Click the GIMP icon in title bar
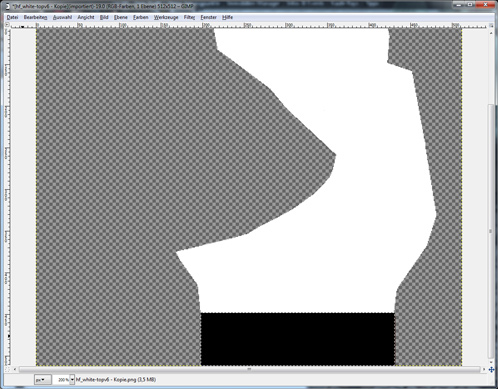Screen dimensions: 498x389 point(7,6)
